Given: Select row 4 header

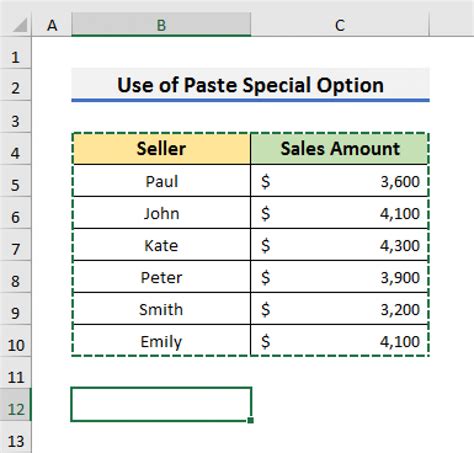Looking at the screenshot, I should pyautogui.click(x=16, y=149).
